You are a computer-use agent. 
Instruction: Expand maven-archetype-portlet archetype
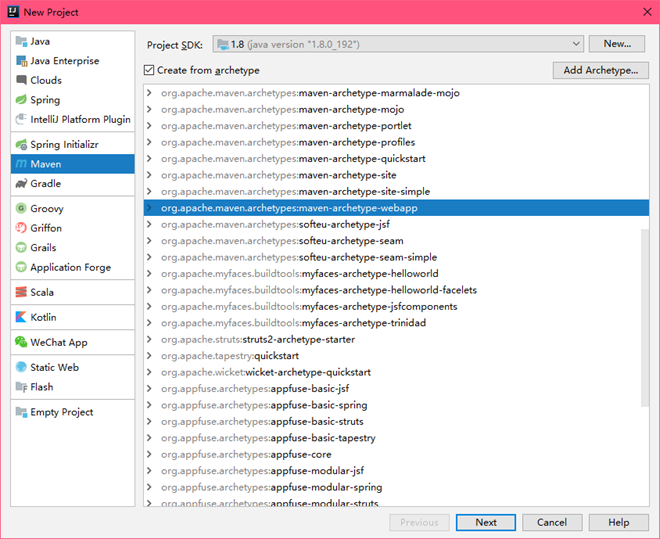[149, 125]
